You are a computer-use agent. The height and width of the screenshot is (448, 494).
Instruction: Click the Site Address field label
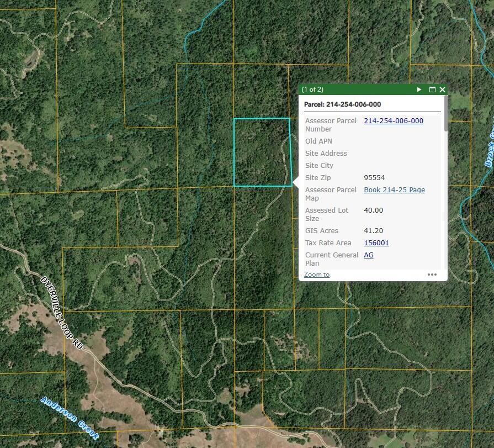(326, 154)
